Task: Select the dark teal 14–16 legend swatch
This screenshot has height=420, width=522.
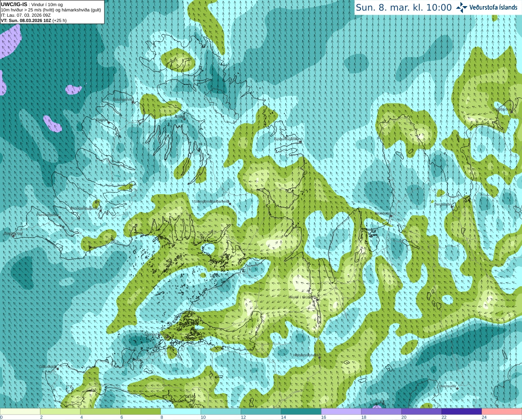Action: (x=301, y=411)
